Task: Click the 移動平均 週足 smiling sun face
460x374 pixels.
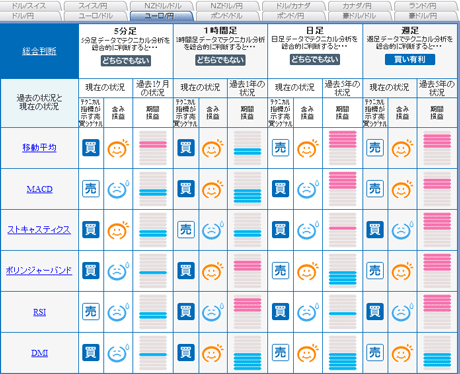Action: (x=402, y=148)
